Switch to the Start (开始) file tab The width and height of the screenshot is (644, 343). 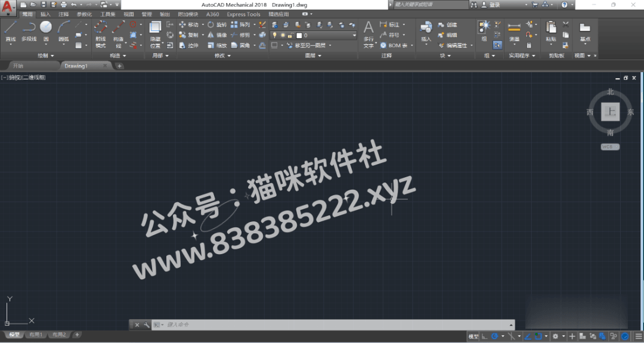click(18, 66)
